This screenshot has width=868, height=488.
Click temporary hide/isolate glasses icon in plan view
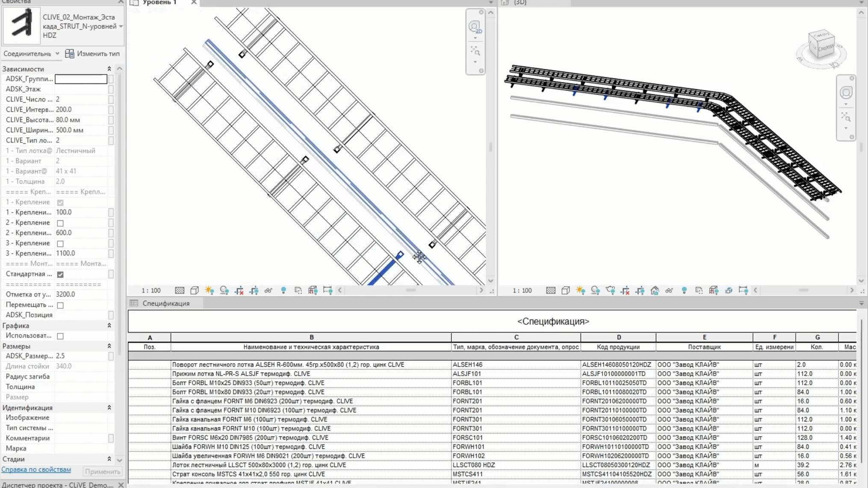pos(269,290)
